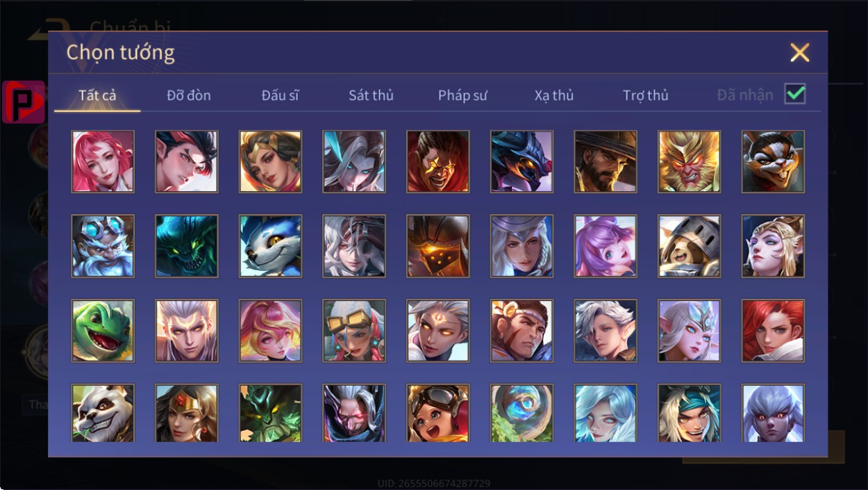Select the white-bearded goggles dwarf hero

tap(103, 246)
